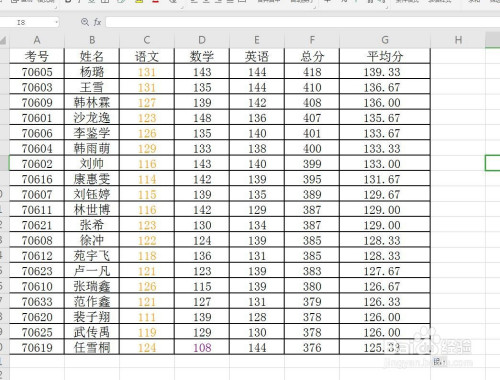Select column C header
The width and height of the screenshot is (500, 380).
coord(147,40)
